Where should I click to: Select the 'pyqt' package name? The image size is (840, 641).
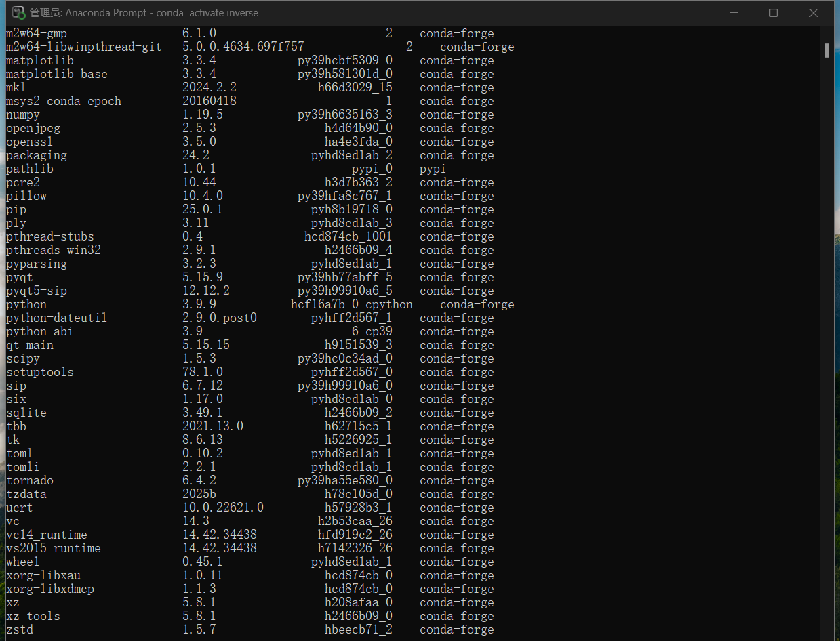pos(20,277)
